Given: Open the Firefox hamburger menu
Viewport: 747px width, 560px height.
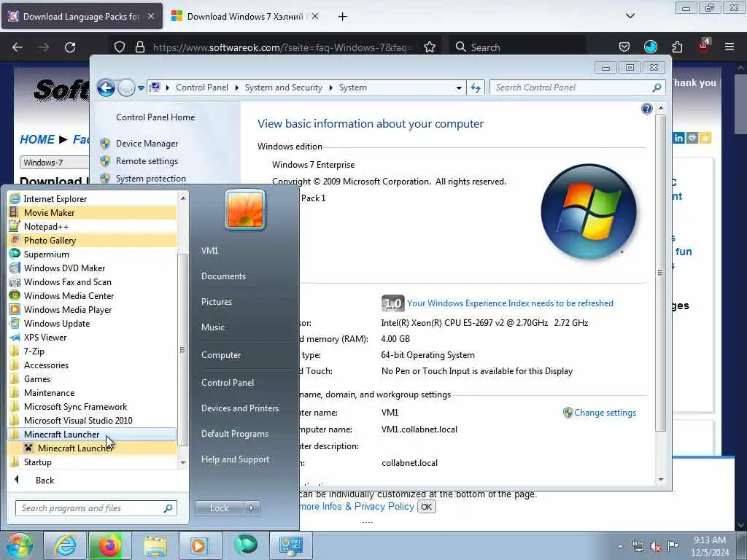Looking at the screenshot, I should (729, 47).
